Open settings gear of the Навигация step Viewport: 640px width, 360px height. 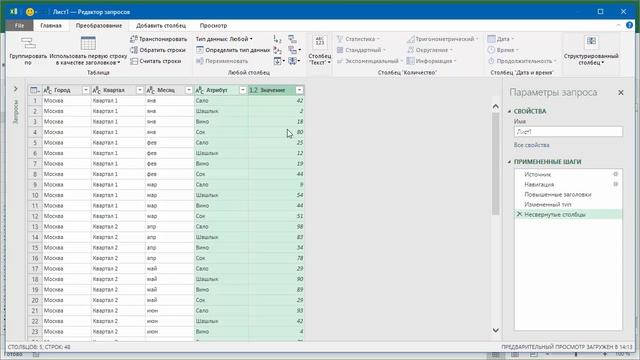click(616, 184)
